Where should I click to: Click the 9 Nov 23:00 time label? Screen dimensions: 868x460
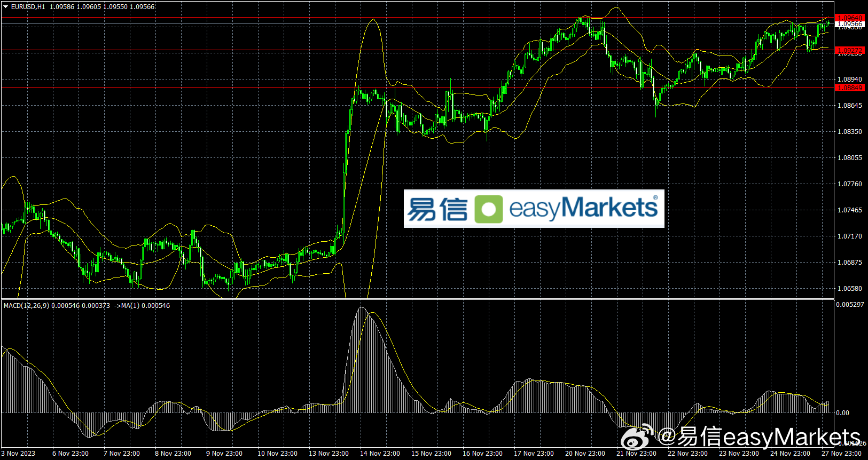(224, 454)
